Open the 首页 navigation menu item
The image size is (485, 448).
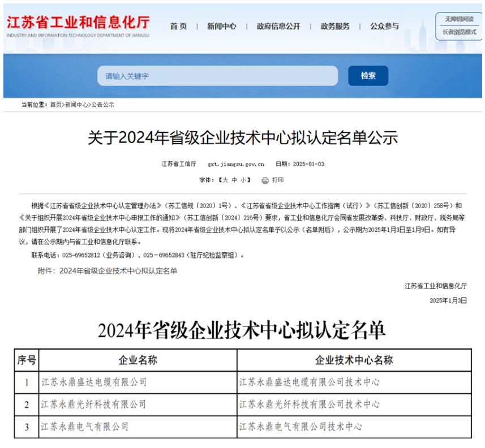tap(178, 27)
